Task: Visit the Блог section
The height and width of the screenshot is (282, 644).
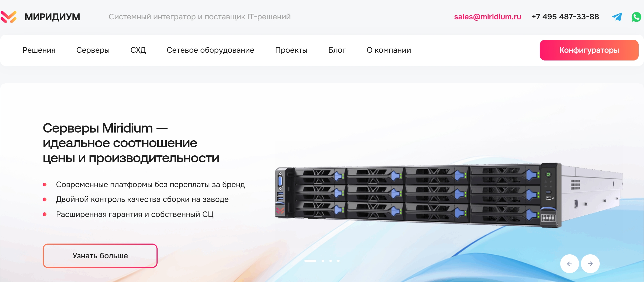Action: (337, 50)
